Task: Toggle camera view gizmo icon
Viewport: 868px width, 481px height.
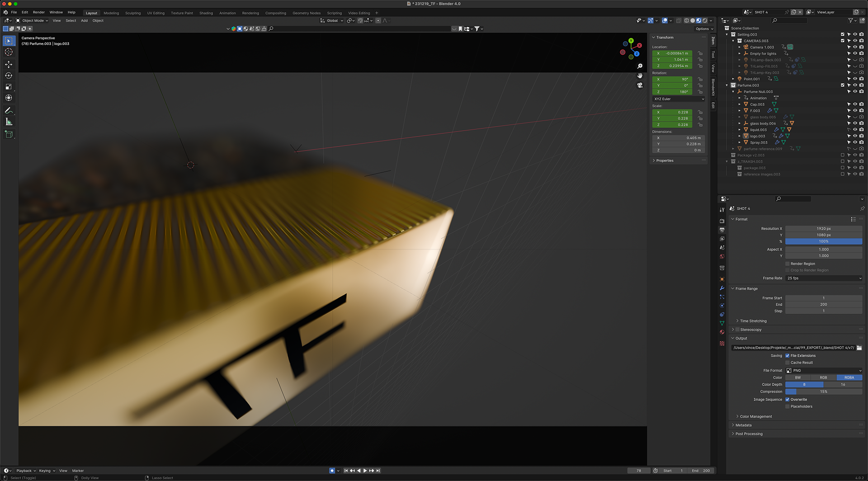Action: coord(640,85)
